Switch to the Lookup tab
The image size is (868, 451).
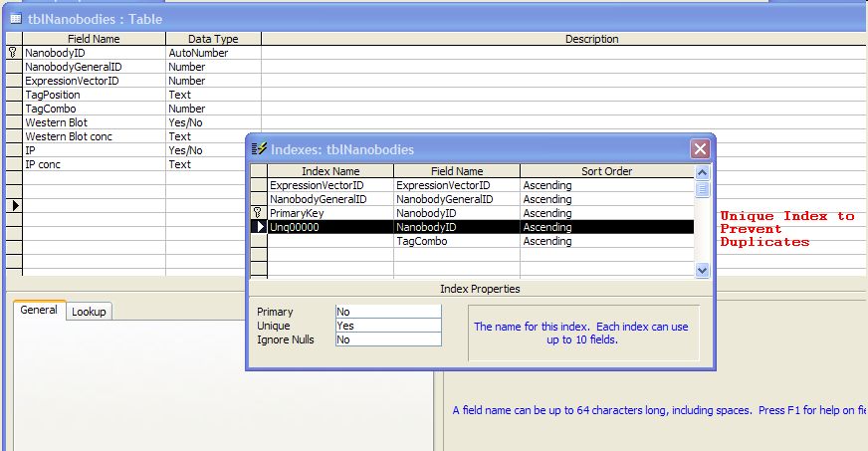tap(89, 312)
